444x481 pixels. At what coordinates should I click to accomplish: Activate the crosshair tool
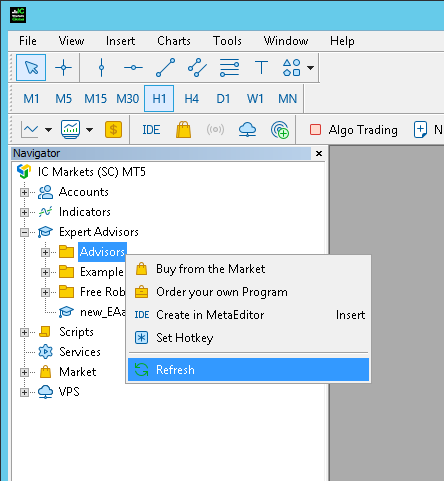pyautogui.click(x=63, y=68)
